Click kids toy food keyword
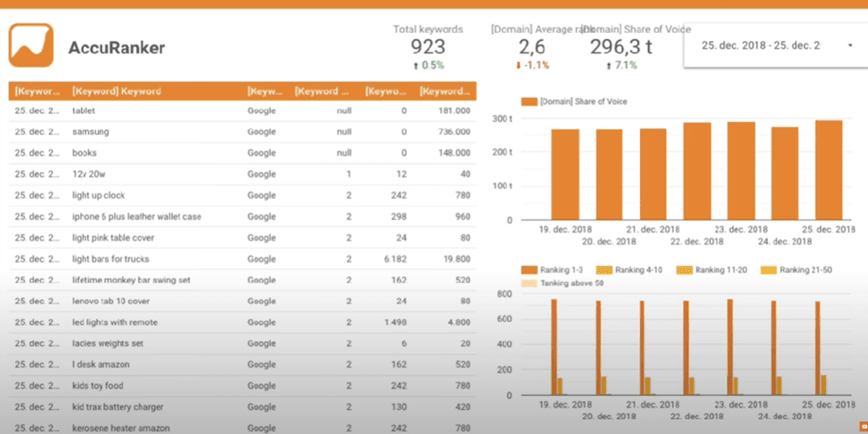Viewport: 868px width, 434px height. 97,386
